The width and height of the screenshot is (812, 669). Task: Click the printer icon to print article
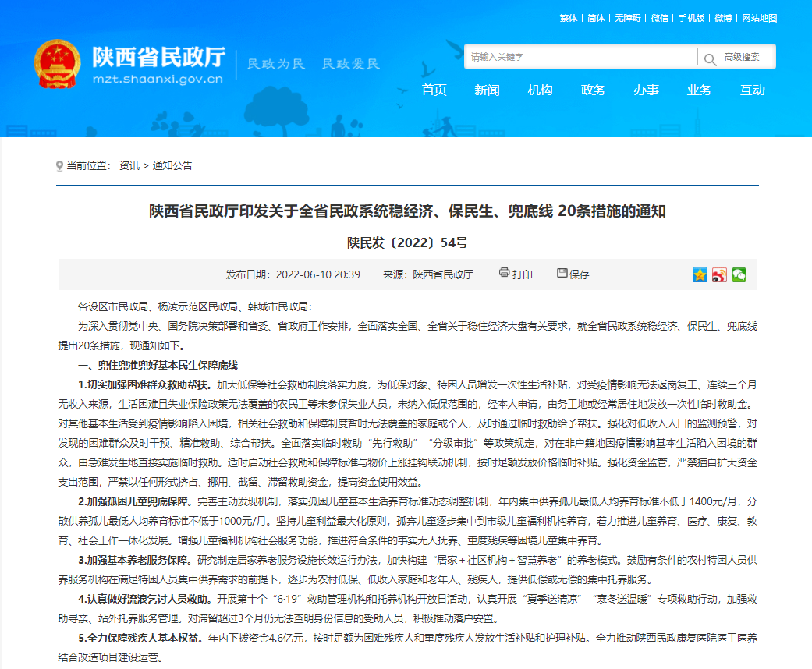pyautogui.click(x=504, y=273)
